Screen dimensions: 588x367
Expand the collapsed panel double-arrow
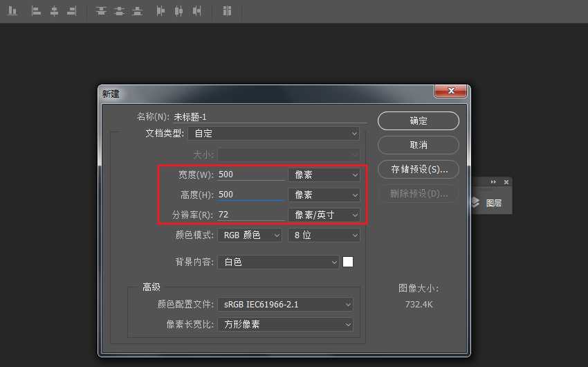[493, 182]
